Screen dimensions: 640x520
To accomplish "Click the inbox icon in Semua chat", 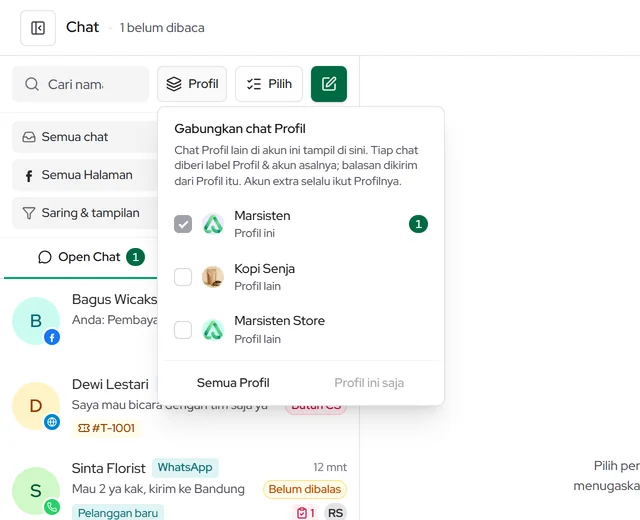I will coord(29,137).
